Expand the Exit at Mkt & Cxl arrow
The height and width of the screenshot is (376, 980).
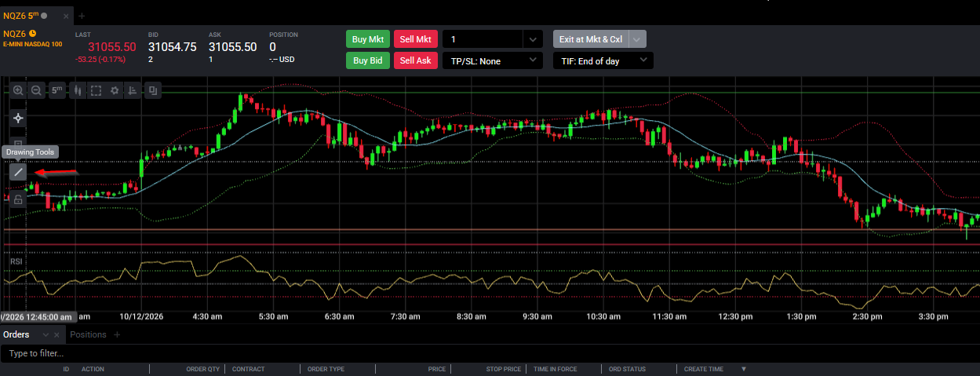coord(638,39)
